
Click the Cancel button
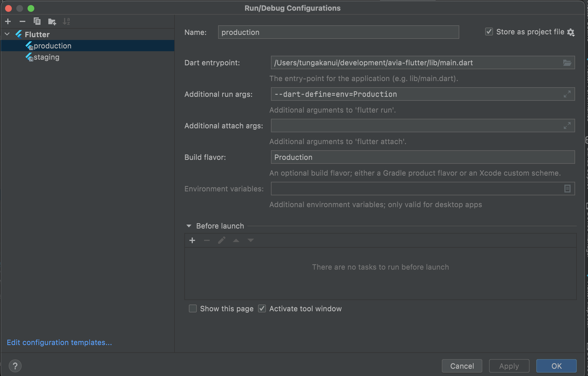click(x=462, y=366)
